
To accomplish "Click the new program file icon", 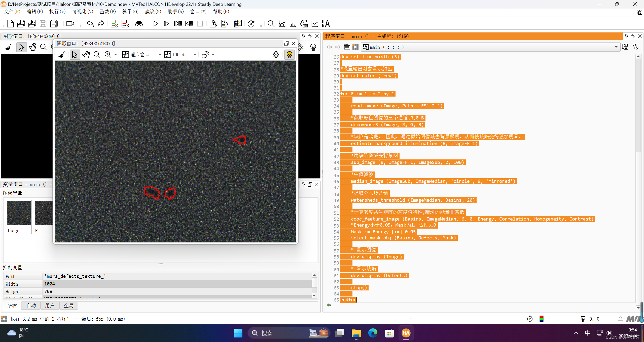I will (x=10, y=24).
